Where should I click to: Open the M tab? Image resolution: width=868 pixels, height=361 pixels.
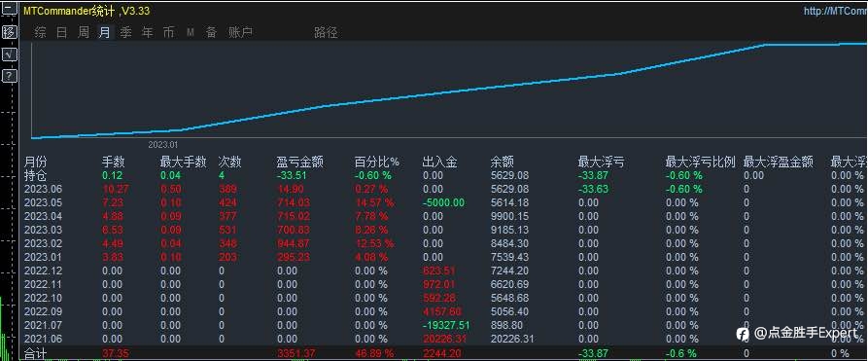(190, 32)
